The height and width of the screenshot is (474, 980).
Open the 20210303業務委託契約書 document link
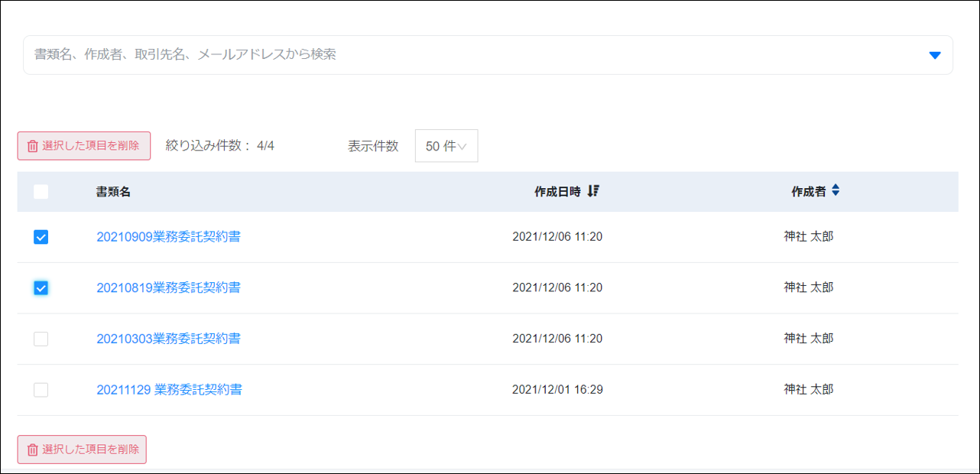pos(168,339)
